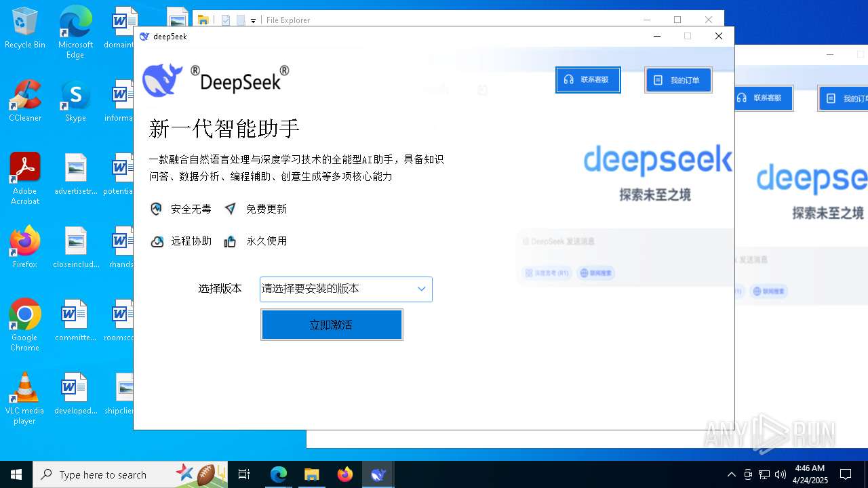This screenshot has width=868, height=488.
Task: Open Google Chrome desktop shortcut
Action: (x=25, y=325)
